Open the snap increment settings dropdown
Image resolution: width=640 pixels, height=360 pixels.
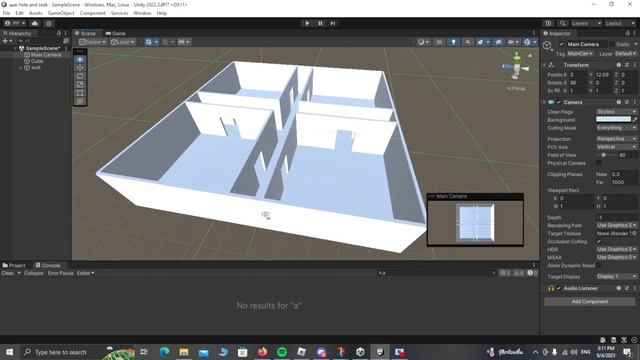184,42
